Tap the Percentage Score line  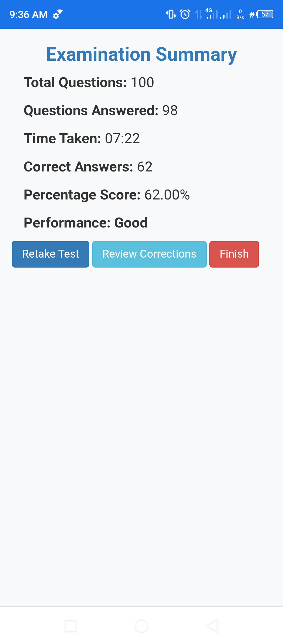pos(107,195)
